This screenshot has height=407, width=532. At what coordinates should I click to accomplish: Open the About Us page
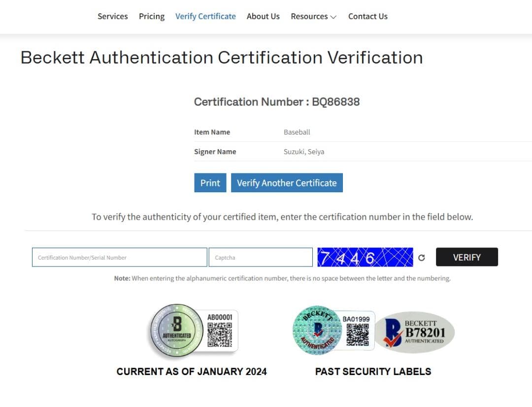point(263,16)
